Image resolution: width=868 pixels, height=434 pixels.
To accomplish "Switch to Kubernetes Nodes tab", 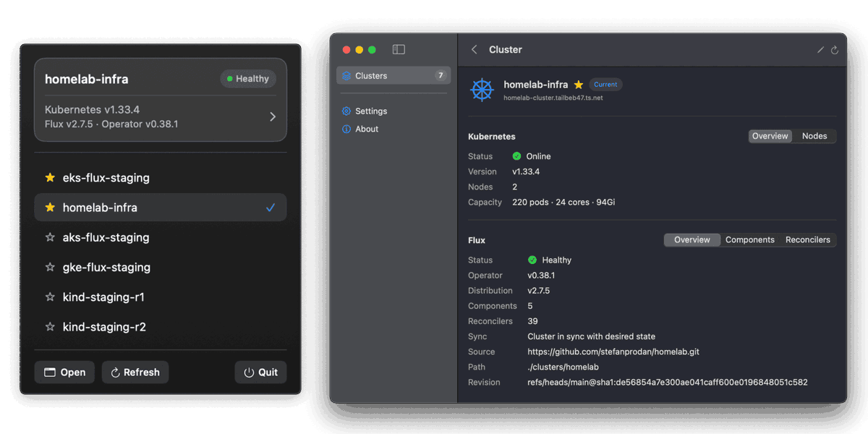I will click(x=814, y=136).
